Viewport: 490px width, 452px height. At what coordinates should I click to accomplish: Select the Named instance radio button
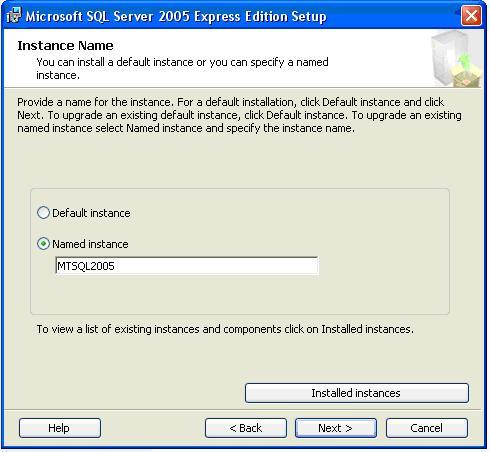pyautogui.click(x=43, y=244)
